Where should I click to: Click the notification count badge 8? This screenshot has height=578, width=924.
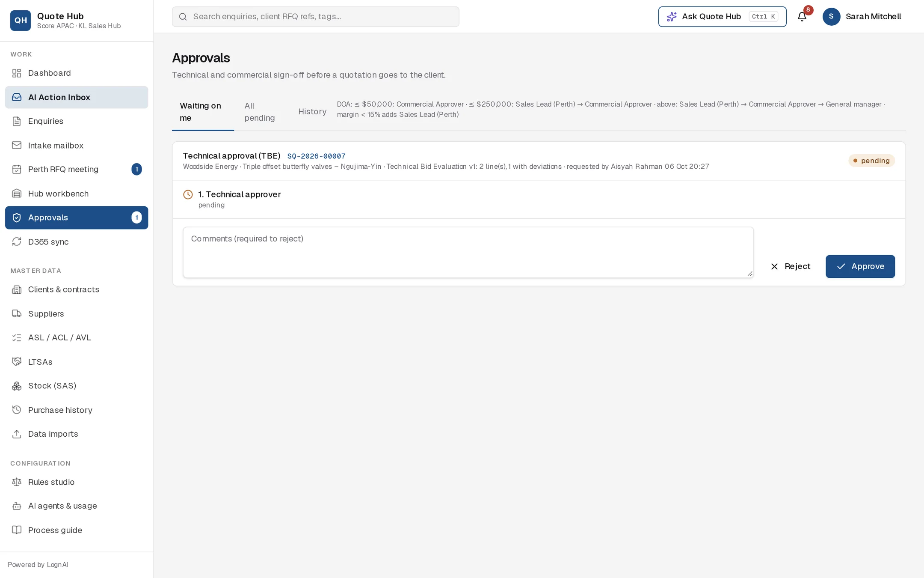point(808,10)
